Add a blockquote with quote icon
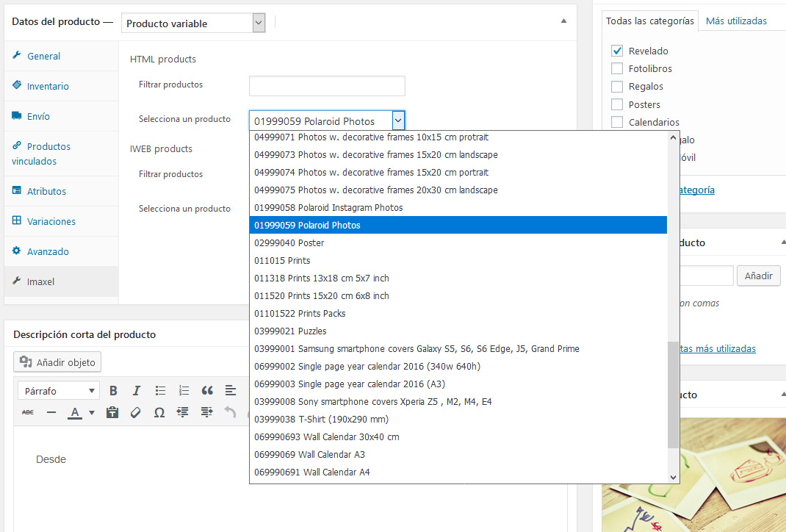The image size is (786, 532). [x=207, y=390]
